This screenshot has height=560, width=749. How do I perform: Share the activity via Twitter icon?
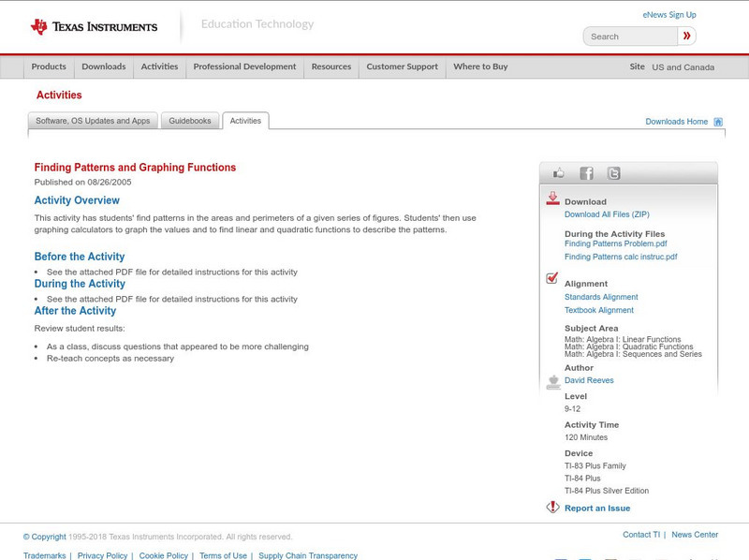point(613,173)
